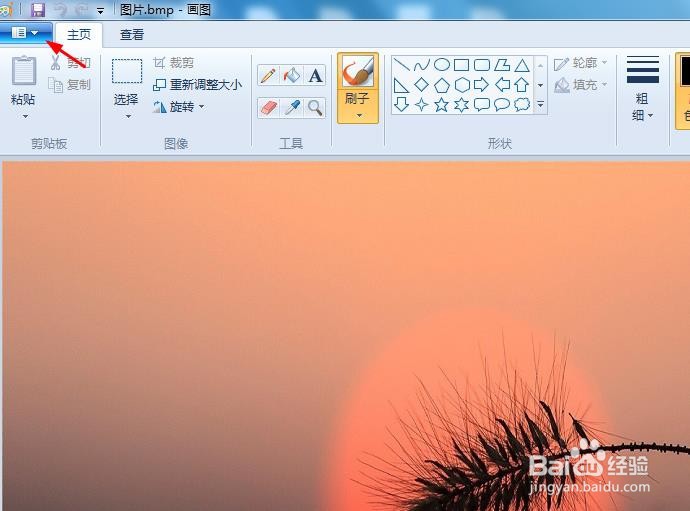Open the 旋转 rotate dropdown
The height and width of the screenshot is (511, 690).
tap(179, 107)
